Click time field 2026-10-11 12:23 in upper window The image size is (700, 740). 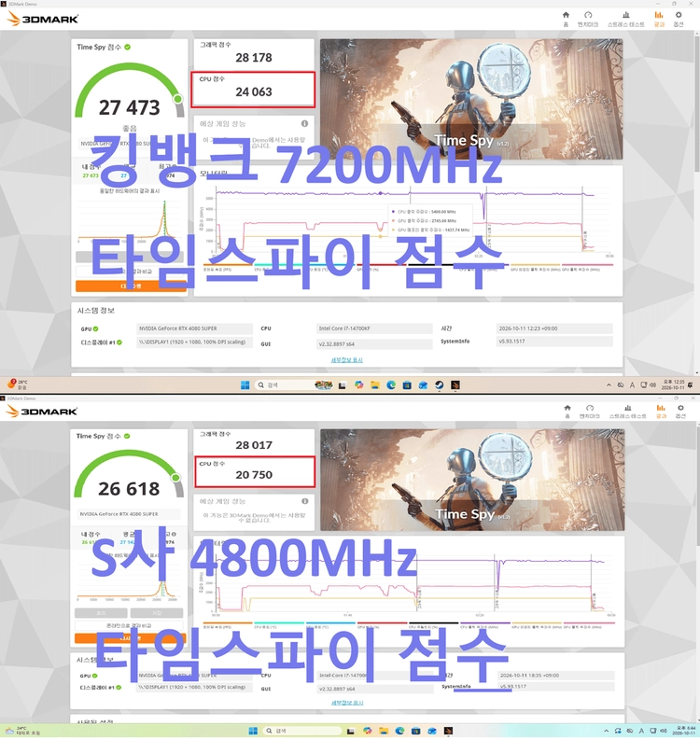tap(554, 328)
